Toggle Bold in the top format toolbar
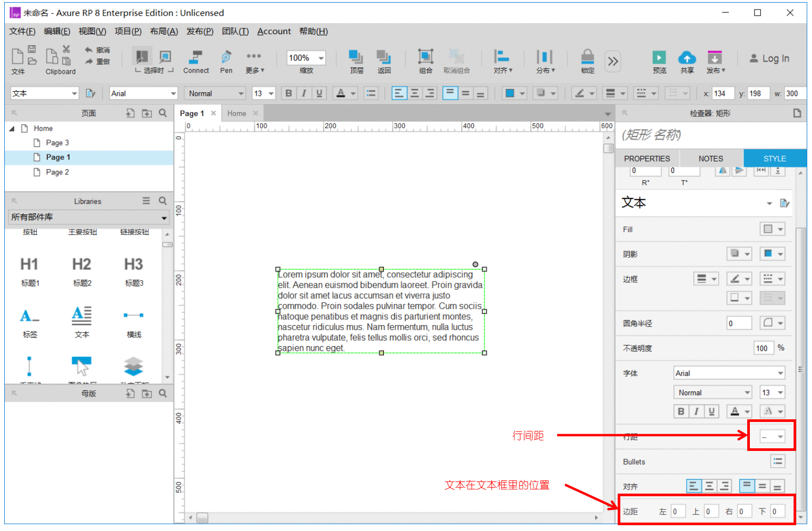The width and height of the screenshot is (812, 531). (289, 93)
